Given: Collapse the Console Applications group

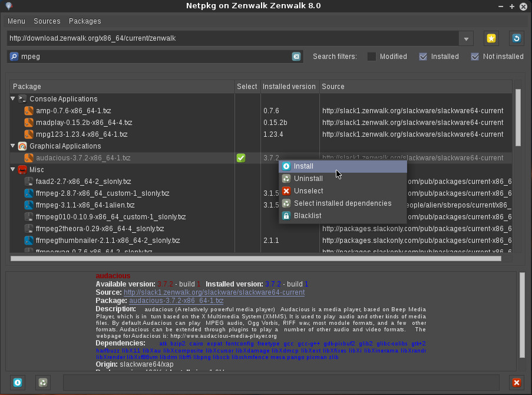Looking at the screenshot, I should tap(13, 98).
